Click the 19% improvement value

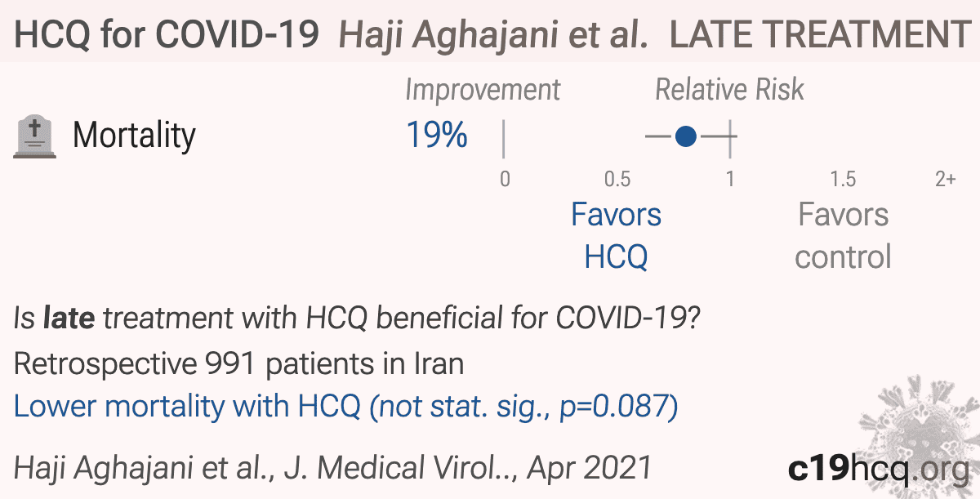coord(437,136)
